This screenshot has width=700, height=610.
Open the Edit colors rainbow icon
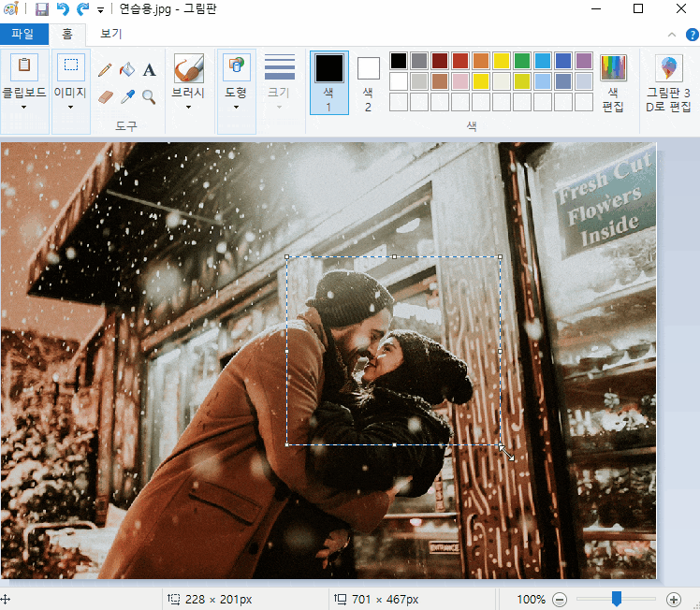(x=613, y=67)
